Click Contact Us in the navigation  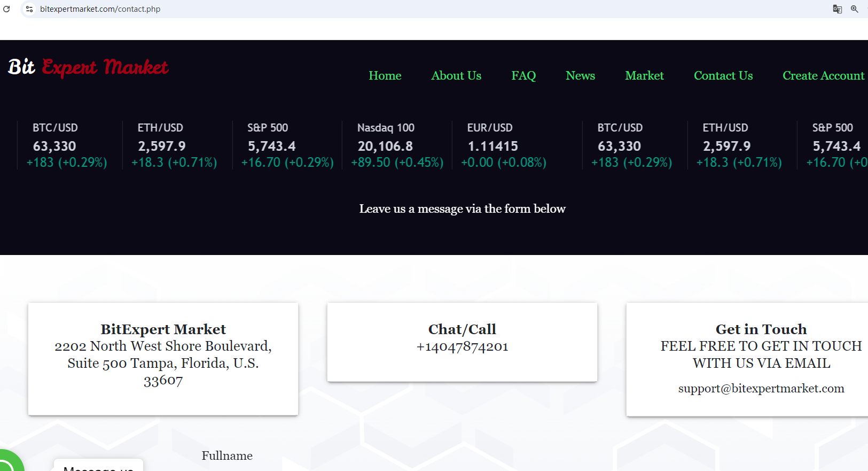(x=723, y=76)
